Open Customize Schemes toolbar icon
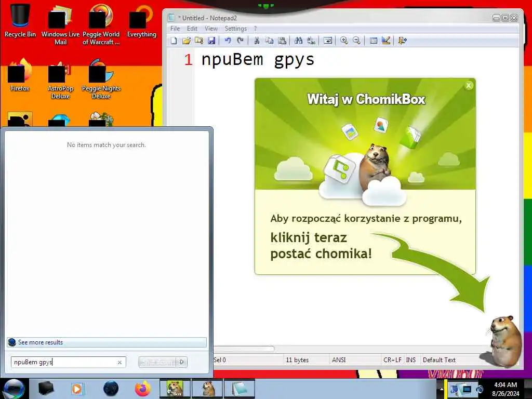This screenshot has height=399, width=532. 386,41
